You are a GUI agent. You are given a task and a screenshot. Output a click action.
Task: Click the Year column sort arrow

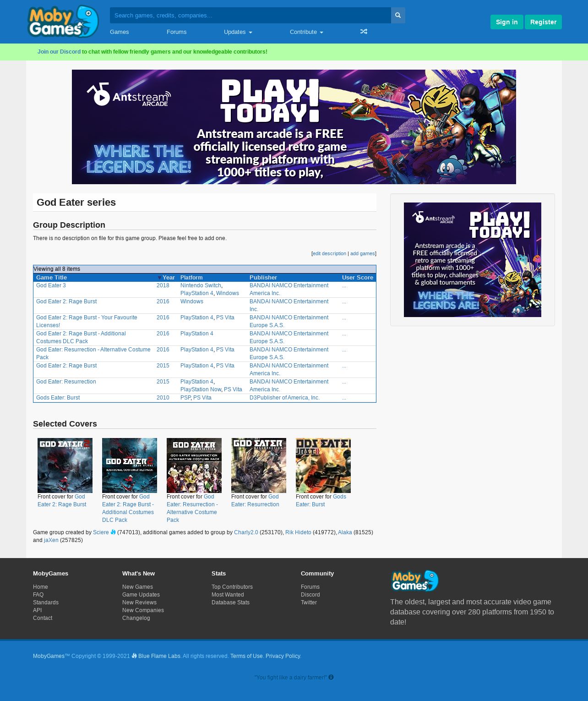(x=159, y=278)
